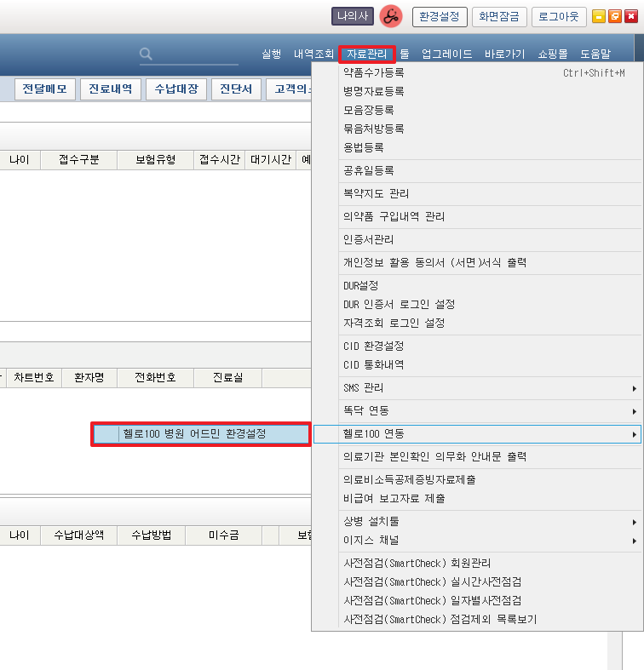Choose 약품수가등록 from the menu
The image size is (644, 670).
(373, 73)
